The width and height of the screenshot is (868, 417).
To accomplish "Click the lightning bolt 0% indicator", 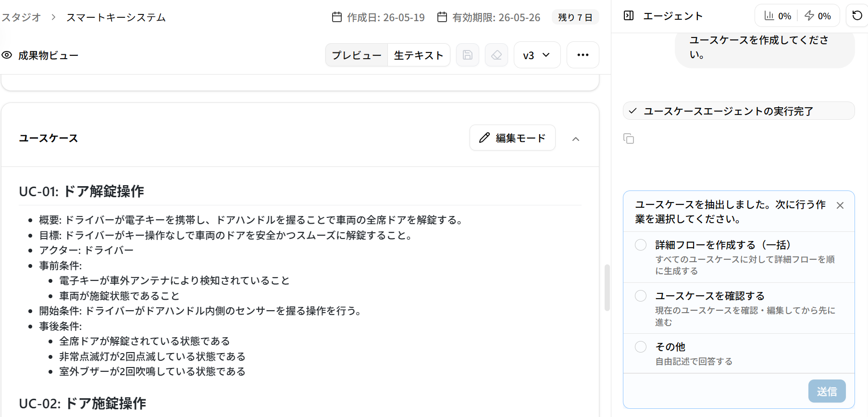I will coord(818,16).
